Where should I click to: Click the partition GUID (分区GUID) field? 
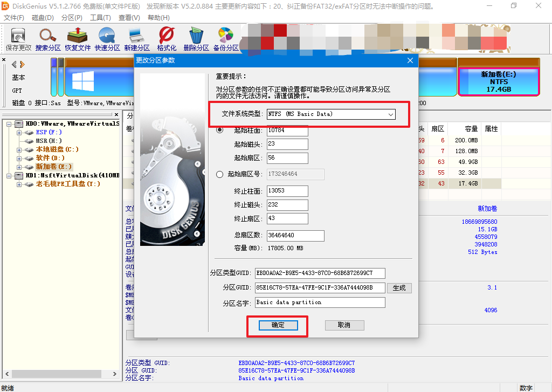320,288
